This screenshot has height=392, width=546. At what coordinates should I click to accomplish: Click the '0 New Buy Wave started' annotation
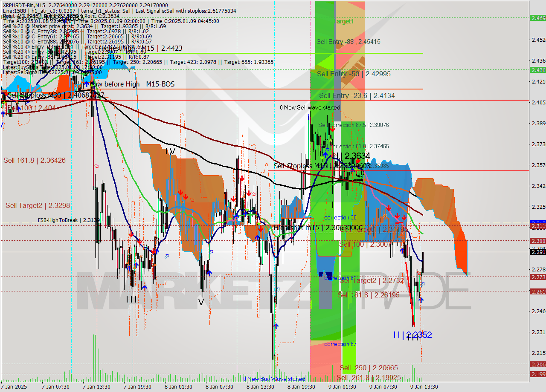click(274, 379)
